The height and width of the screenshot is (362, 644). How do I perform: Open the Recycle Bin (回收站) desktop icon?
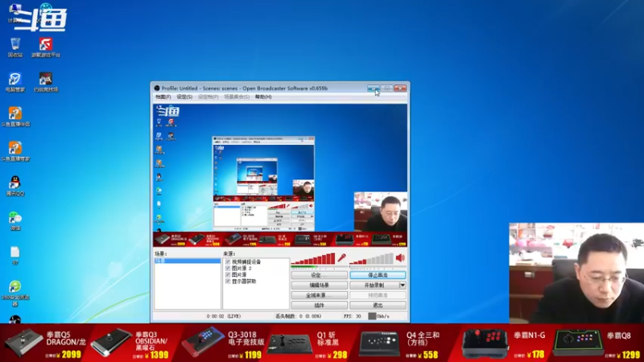click(x=15, y=47)
